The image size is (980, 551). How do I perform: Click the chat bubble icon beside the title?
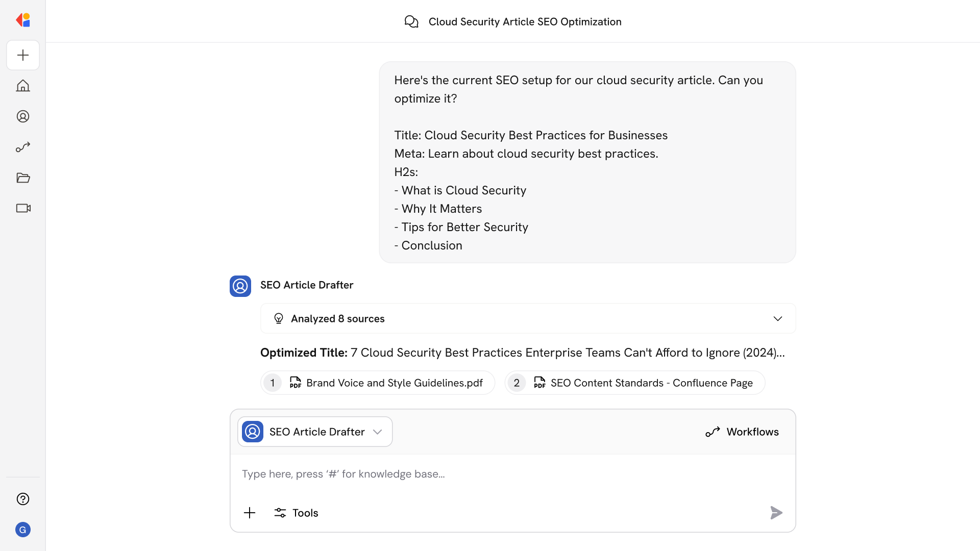click(412, 21)
